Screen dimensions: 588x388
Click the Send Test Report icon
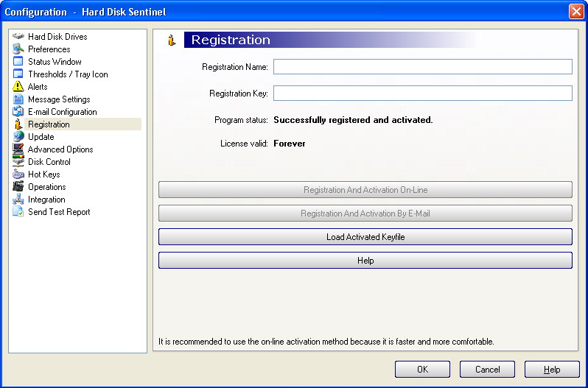pyautogui.click(x=18, y=211)
